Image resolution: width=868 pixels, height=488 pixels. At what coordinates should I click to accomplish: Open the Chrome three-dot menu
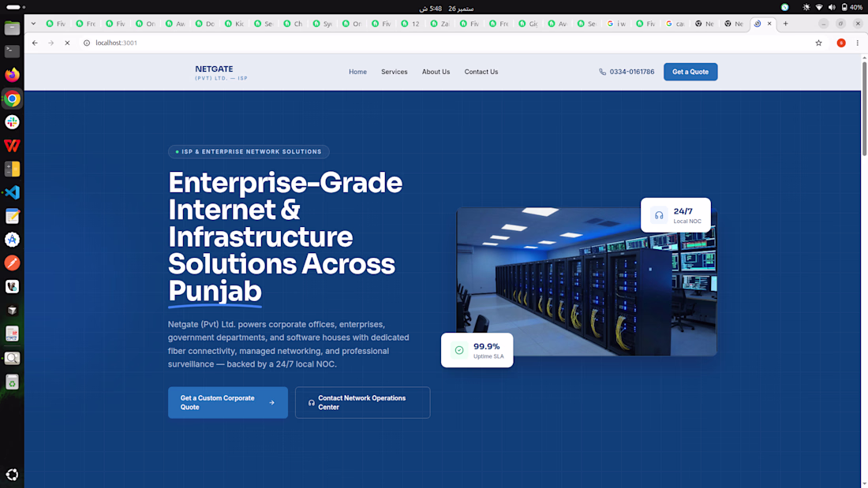(858, 43)
